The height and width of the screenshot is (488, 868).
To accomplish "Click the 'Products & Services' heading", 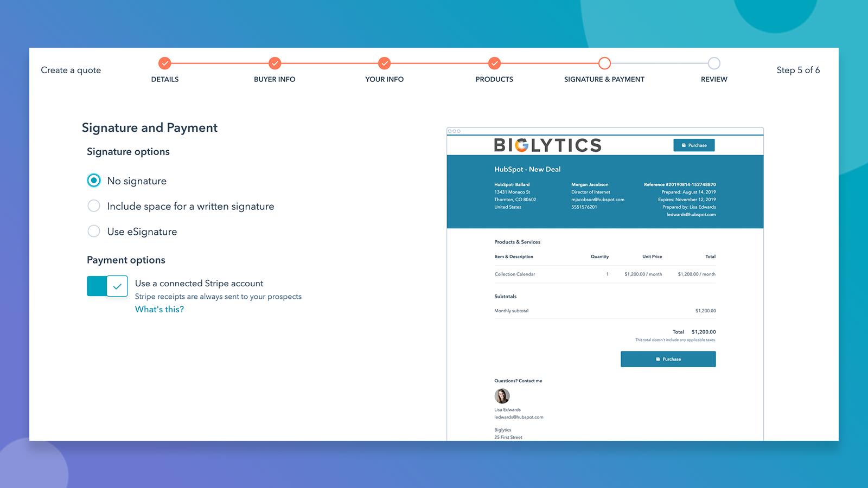I will 518,242.
